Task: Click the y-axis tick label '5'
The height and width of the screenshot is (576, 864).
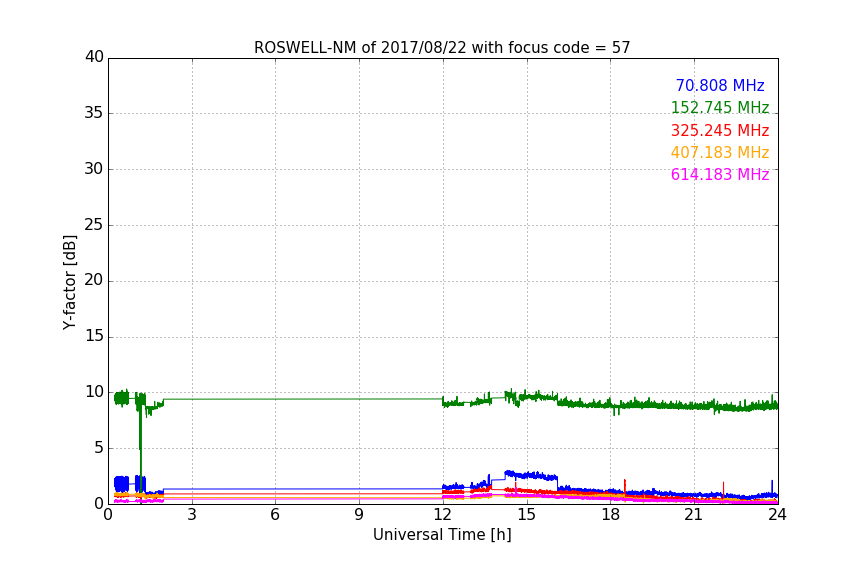Action: pyautogui.click(x=99, y=448)
